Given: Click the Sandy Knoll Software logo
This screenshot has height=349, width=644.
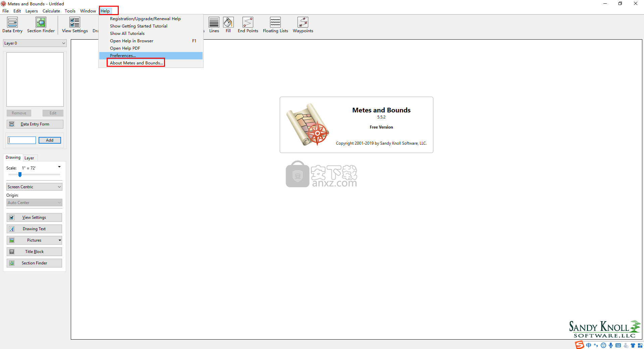Looking at the screenshot, I should tap(605, 329).
